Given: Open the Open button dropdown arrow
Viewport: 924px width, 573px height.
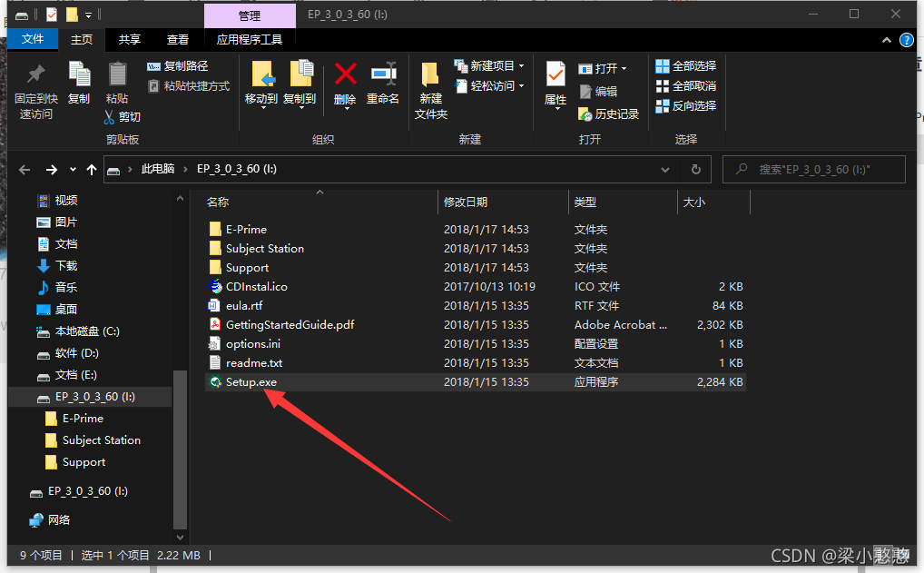Looking at the screenshot, I should point(624,69).
